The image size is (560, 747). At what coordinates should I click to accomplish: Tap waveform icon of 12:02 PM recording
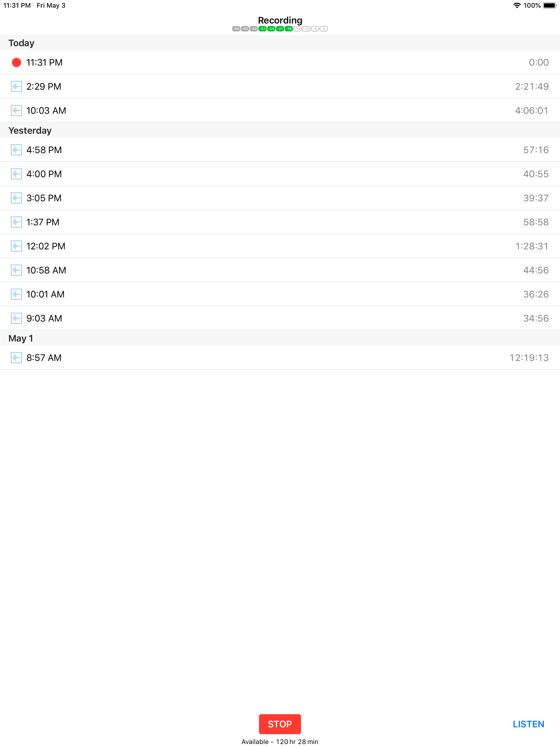[x=16, y=246]
